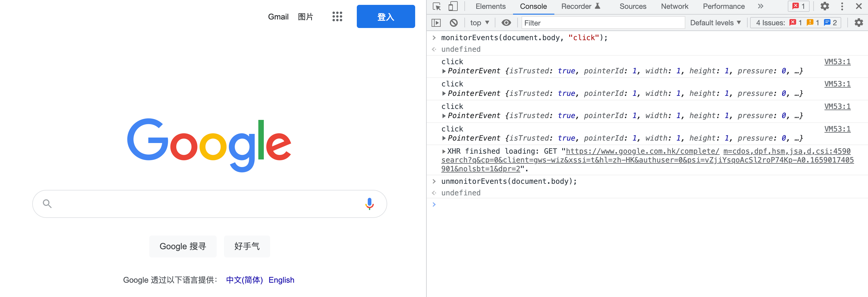This screenshot has width=868, height=297.
Task: Expand the XHR finished loading entry
Action: coord(444,152)
